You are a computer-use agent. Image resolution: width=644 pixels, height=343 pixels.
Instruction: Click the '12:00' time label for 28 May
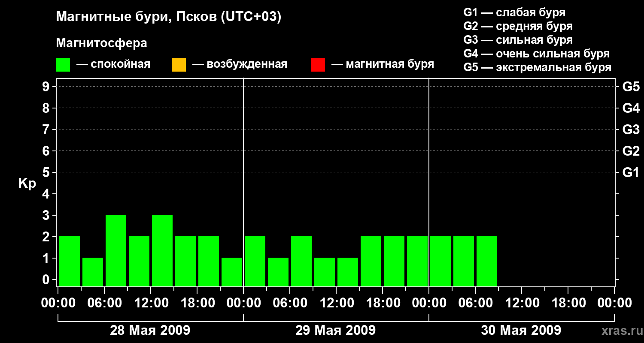151,303
